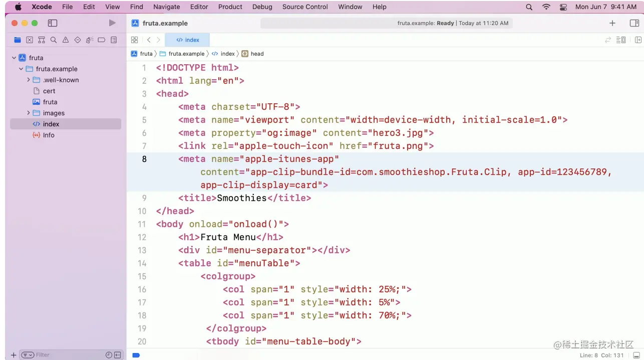The image size is (644, 360).
Task: Click the Add plus button in navigator footer
Action: 14,355
